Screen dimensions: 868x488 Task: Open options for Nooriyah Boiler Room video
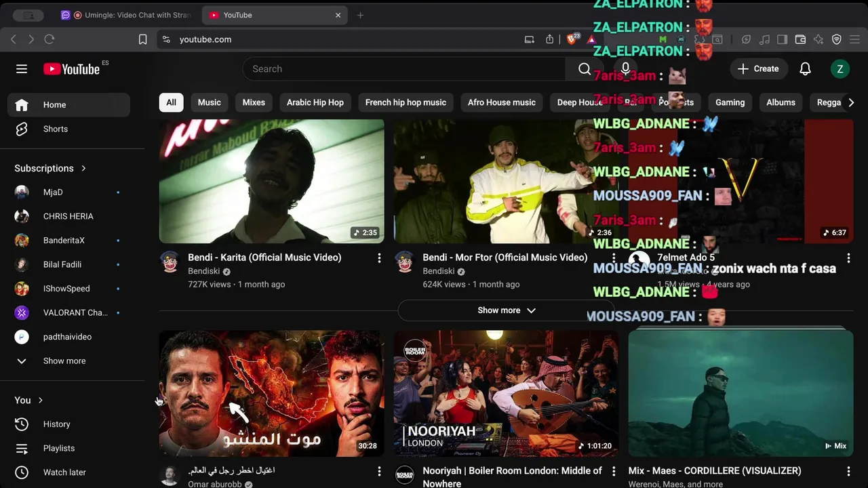point(614,470)
